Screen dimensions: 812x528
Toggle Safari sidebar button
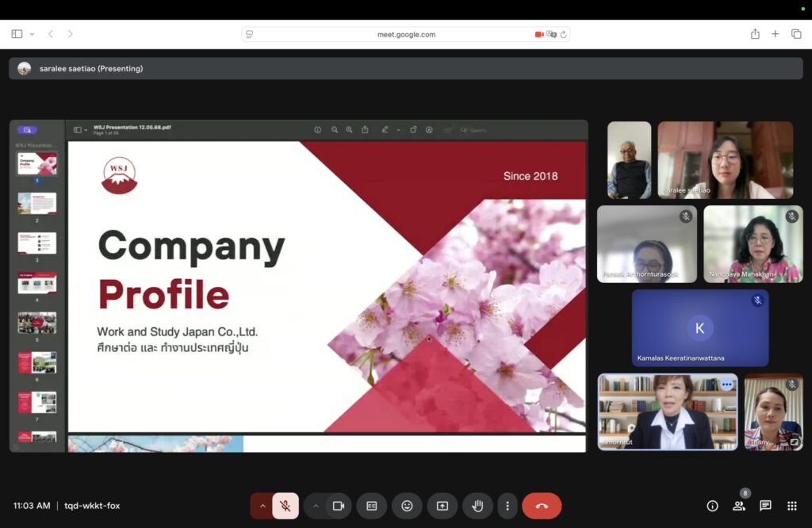(17, 34)
